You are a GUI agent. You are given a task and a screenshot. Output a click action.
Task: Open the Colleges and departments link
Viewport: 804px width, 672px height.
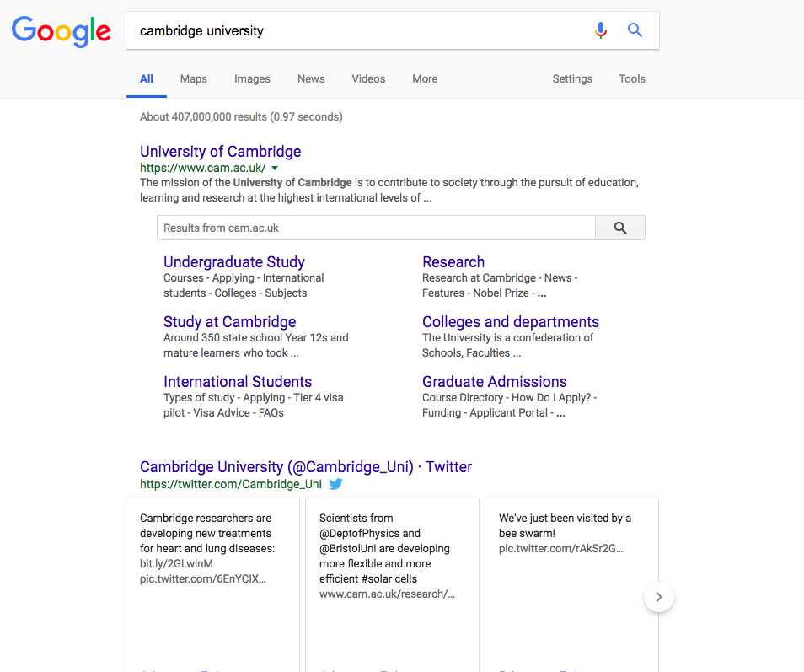(x=510, y=322)
